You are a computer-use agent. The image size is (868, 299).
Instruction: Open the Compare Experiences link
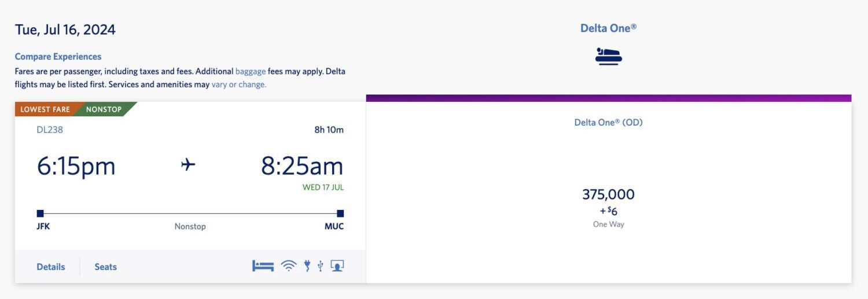(x=58, y=57)
